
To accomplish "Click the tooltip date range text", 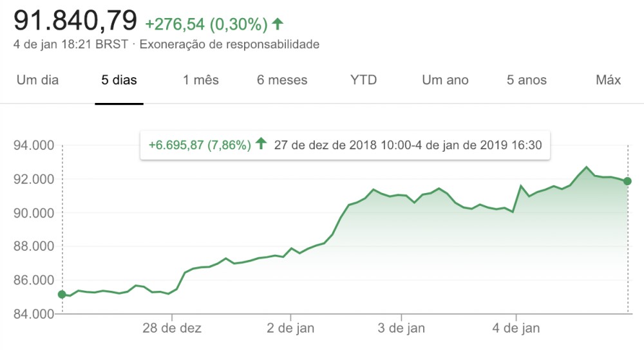I will click(x=408, y=145).
